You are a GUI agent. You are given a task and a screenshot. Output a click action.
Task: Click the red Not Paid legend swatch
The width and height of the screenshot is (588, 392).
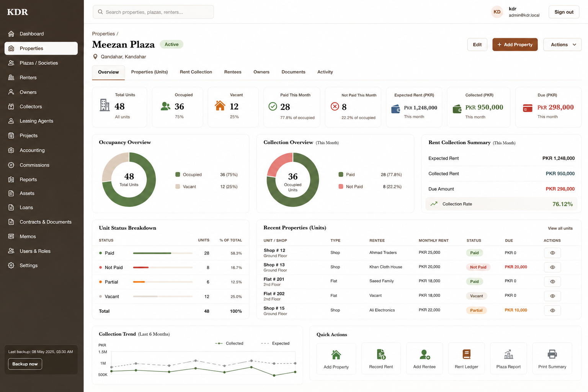coord(341,186)
